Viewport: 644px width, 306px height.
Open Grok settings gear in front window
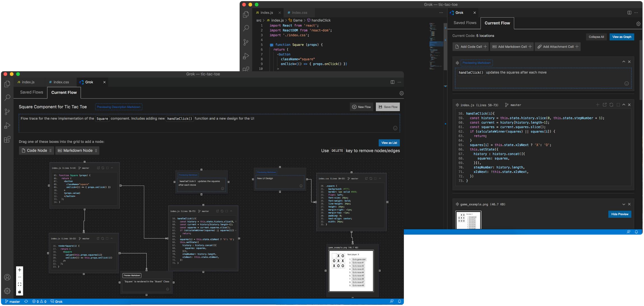click(401, 93)
